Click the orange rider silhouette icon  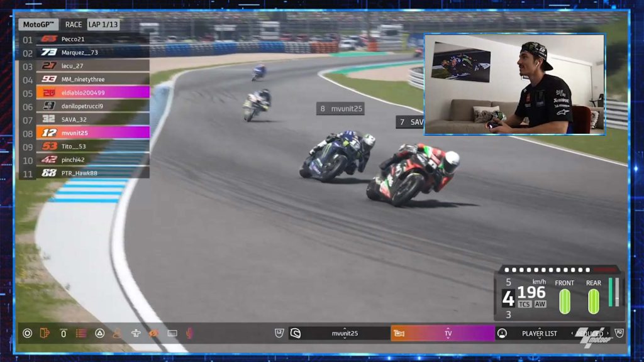click(x=118, y=333)
